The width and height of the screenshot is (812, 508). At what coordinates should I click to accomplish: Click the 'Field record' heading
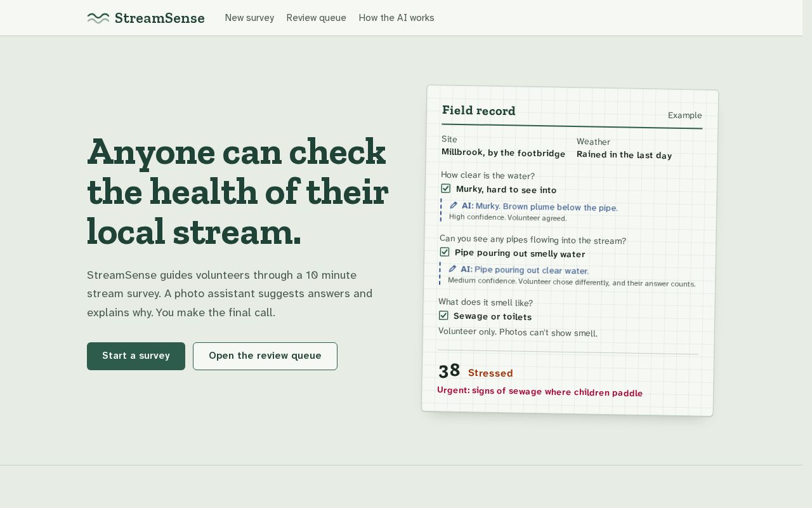pyautogui.click(x=479, y=110)
